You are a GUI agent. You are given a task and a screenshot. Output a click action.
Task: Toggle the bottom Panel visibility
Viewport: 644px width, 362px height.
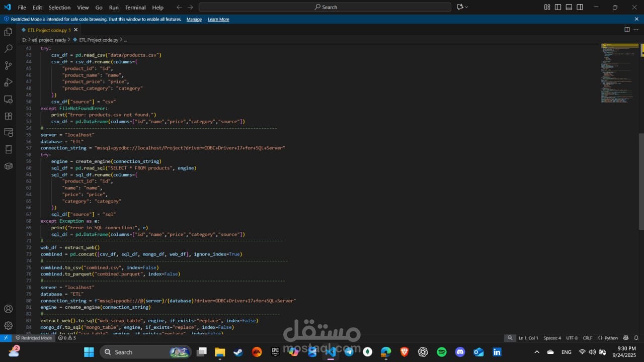coord(569,7)
